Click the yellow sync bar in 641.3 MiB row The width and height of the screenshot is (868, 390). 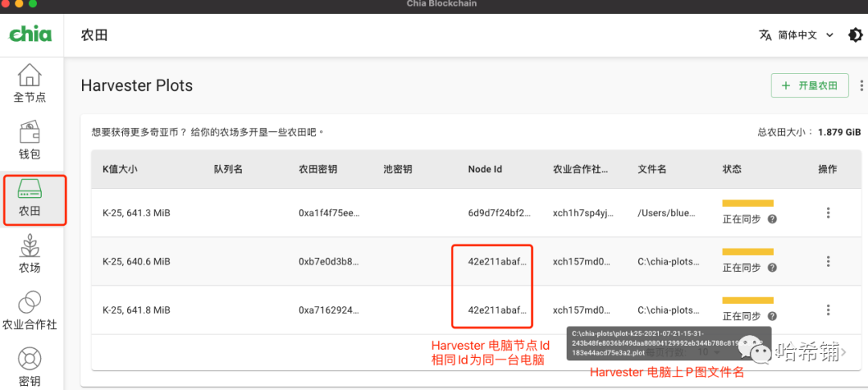(x=748, y=203)
